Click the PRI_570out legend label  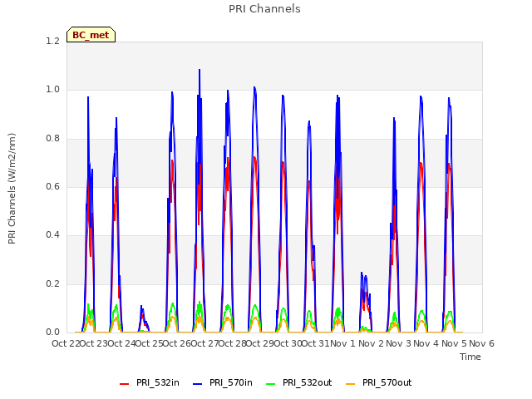(387, 382)
